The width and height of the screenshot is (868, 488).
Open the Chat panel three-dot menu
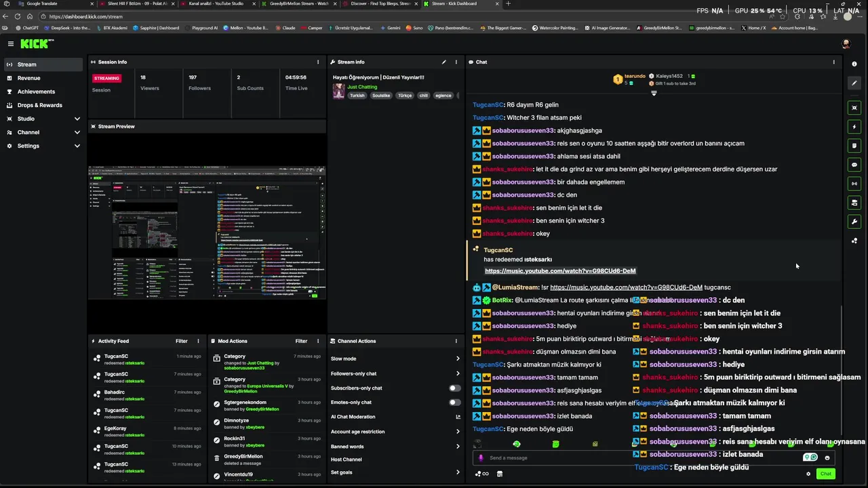(834, 62)
